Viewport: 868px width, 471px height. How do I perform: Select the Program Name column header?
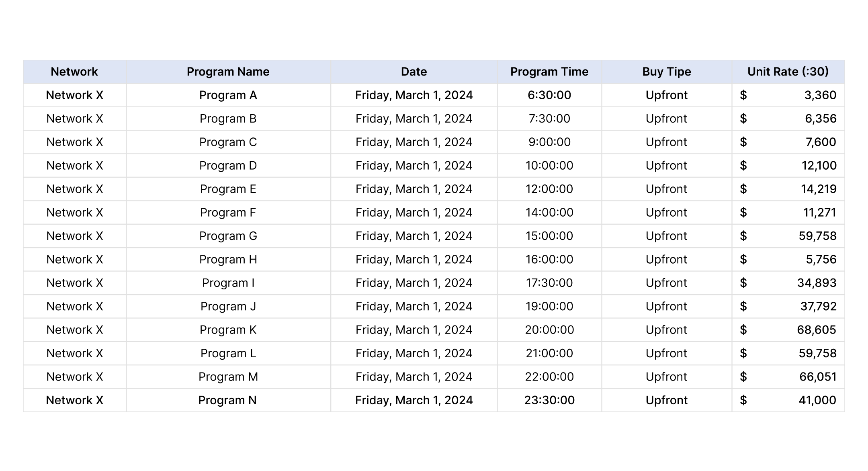pyautogui.click(x=228, y=72)
